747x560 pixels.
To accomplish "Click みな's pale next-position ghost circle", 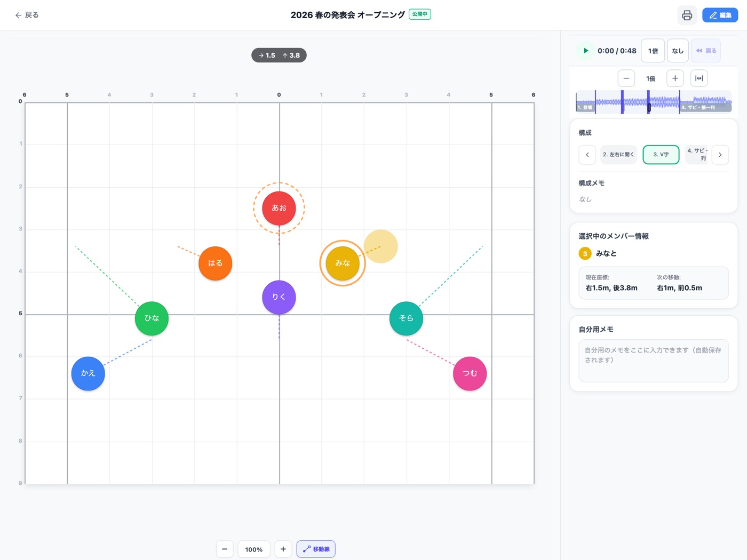I will [x=381, y=246].
